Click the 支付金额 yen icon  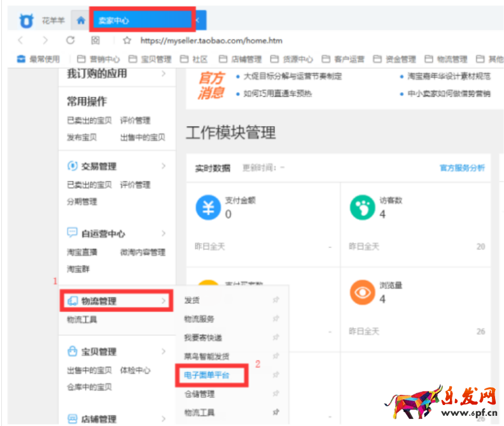click(208, 208)
